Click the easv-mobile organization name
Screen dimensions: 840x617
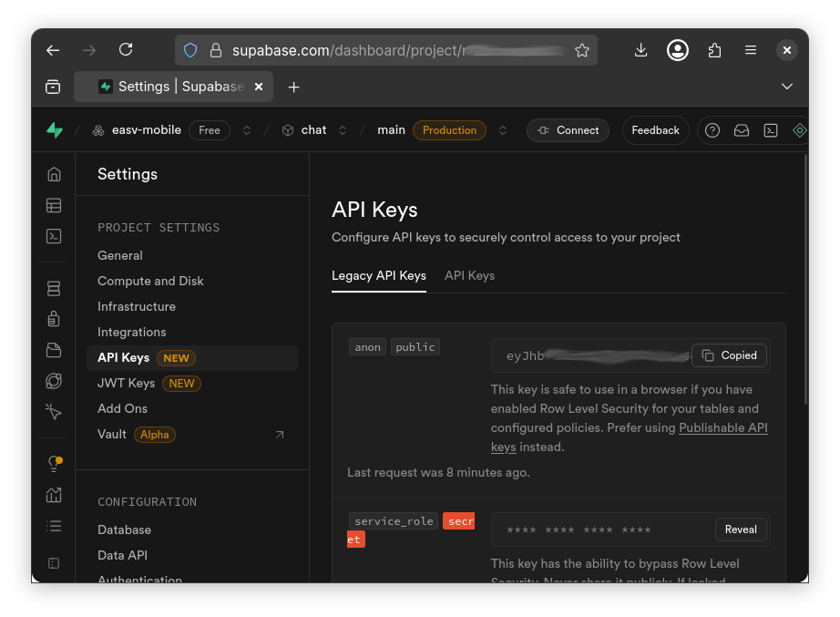(147, 130)
